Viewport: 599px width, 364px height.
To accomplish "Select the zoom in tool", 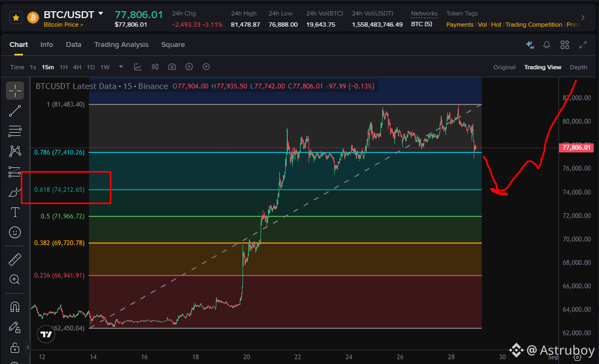I will pos(15,280).
